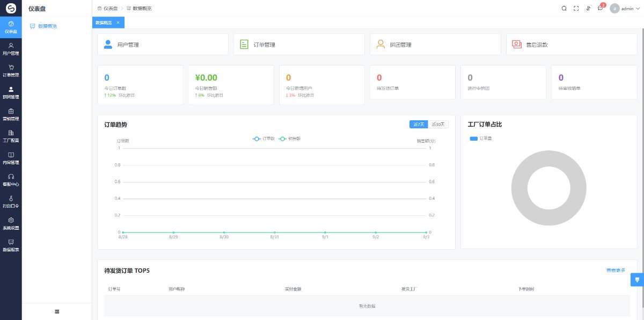
Task: Open 内容管理 in the sidebar
Action: (11, 158)
